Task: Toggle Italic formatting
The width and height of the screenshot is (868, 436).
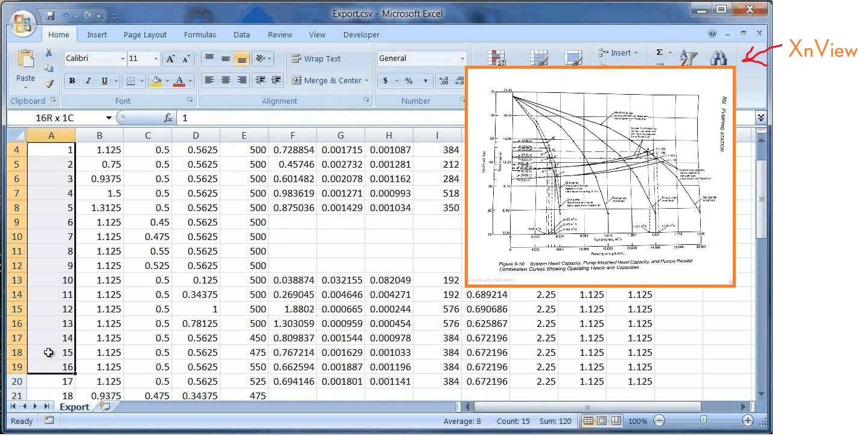Action: tap(88, 81)
